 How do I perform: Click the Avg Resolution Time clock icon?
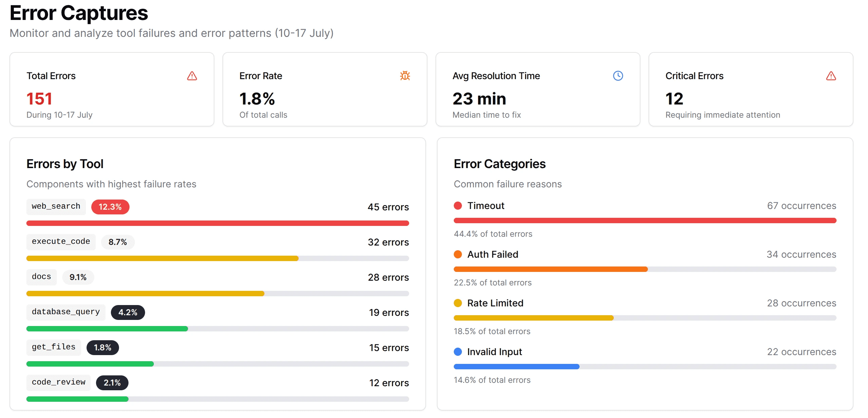coord(618,76)
